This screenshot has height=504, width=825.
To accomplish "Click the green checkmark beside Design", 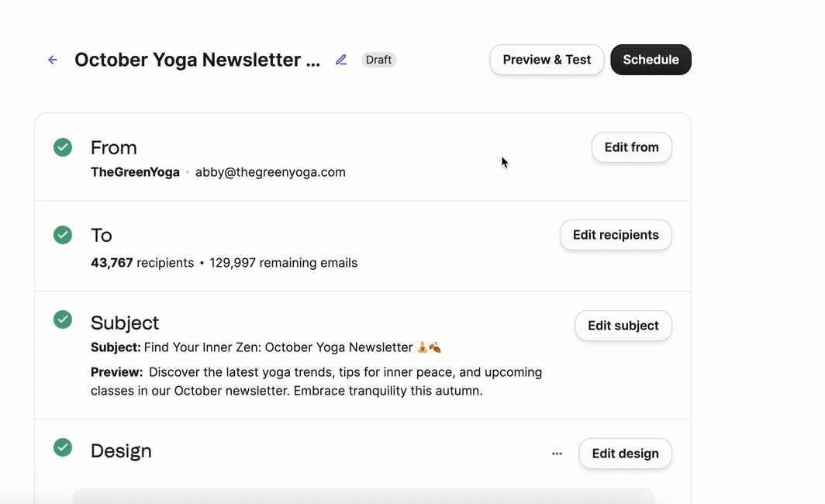I will (x=63, y=447).
